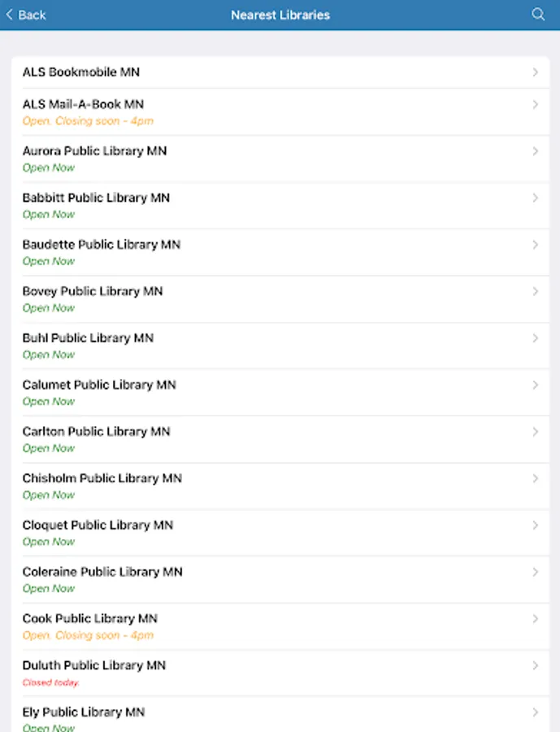Tap Back text in the header
Screen dimensions: 560x732
32,15
